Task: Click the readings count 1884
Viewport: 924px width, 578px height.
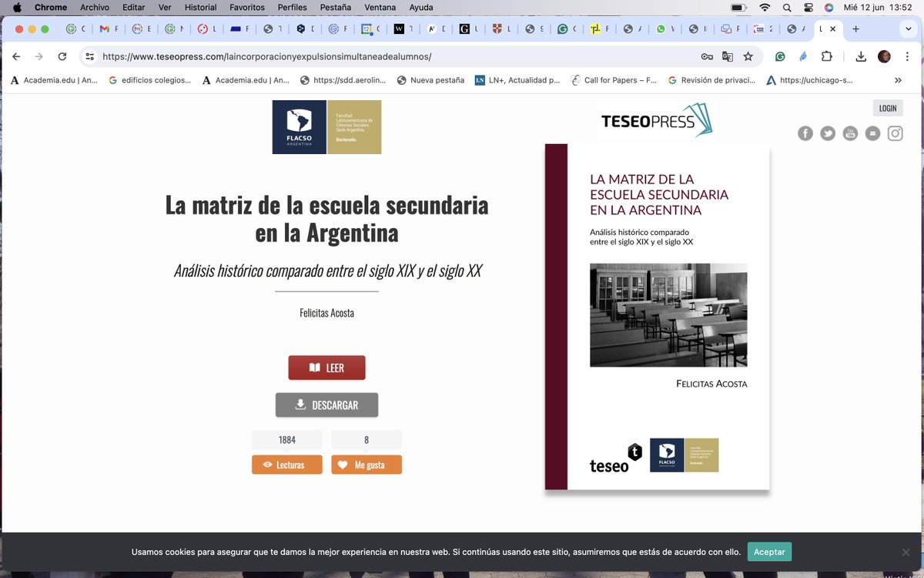Action: (x=287, y=440)
